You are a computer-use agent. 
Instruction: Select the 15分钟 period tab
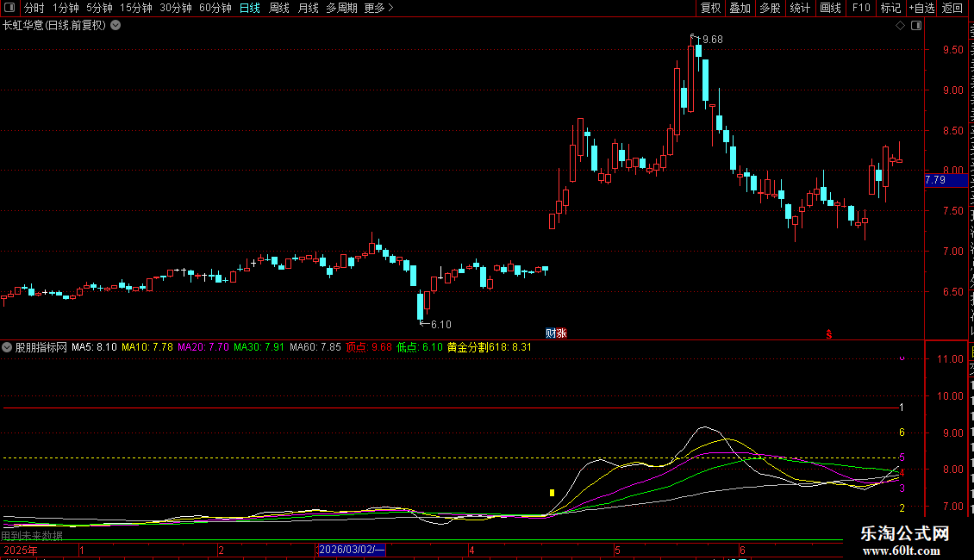(x=136, y=8)
